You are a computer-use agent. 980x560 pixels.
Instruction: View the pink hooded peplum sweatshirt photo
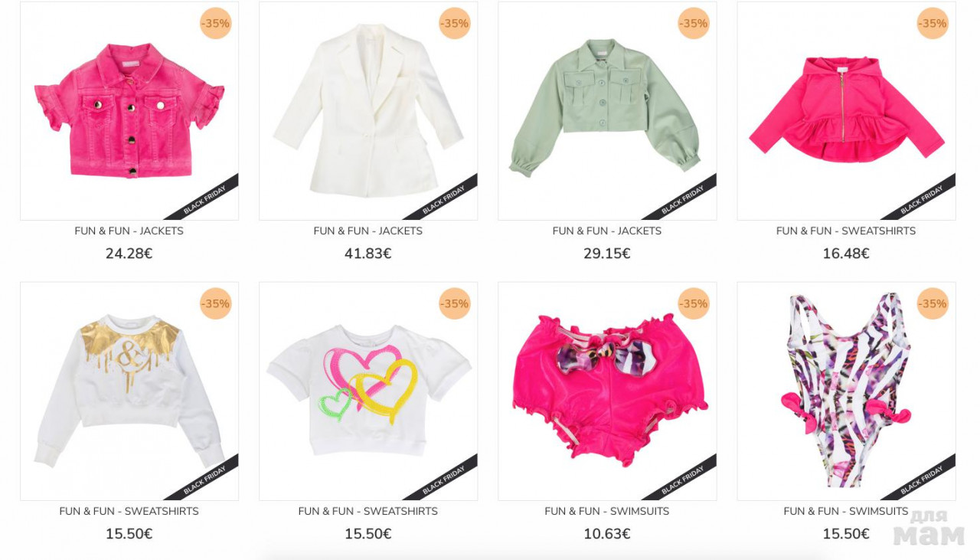pos(846,111)
